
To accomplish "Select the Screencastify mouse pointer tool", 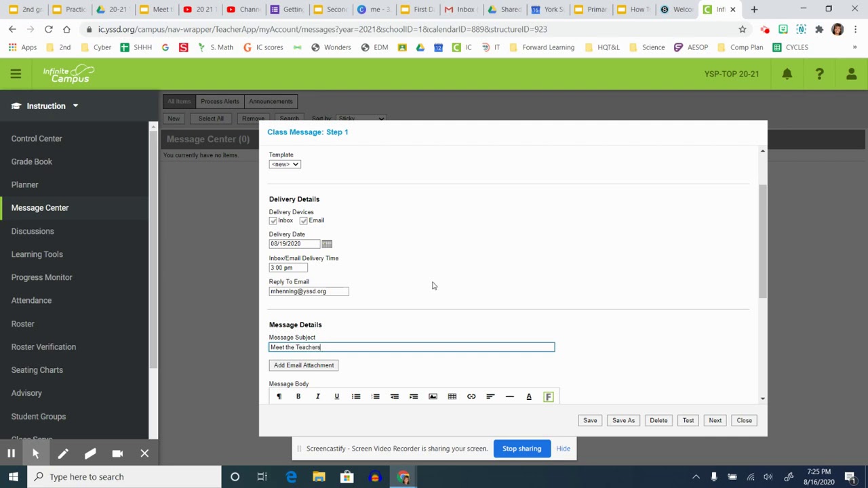I will 35,453.
